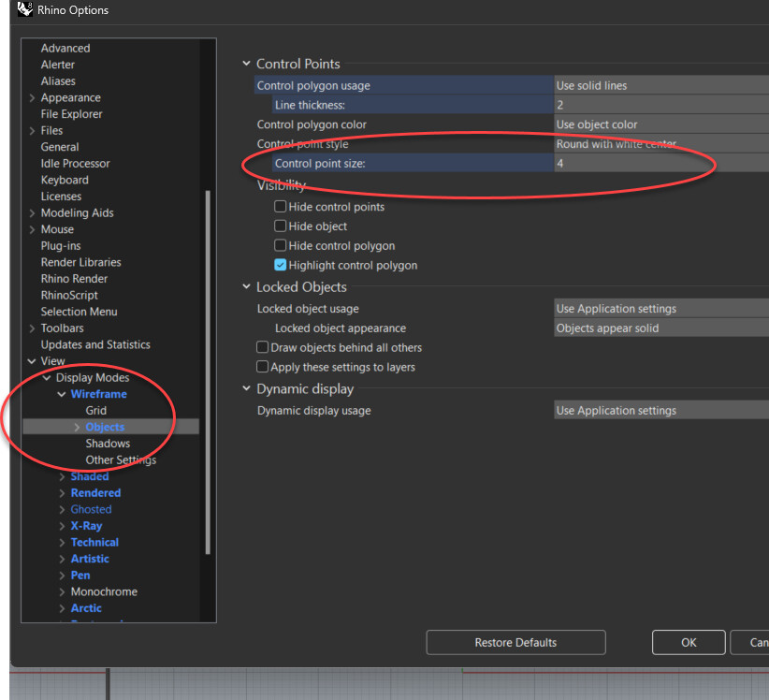Collapse the Locked Objects section

point(246,287)
